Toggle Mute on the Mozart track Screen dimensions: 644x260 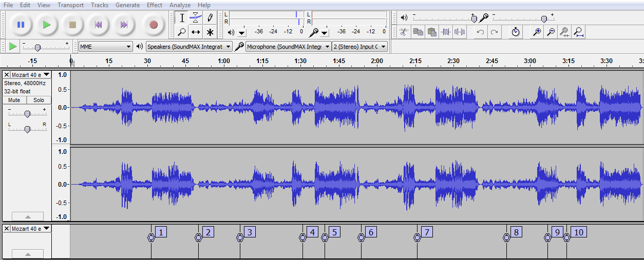tap(14, 100)
